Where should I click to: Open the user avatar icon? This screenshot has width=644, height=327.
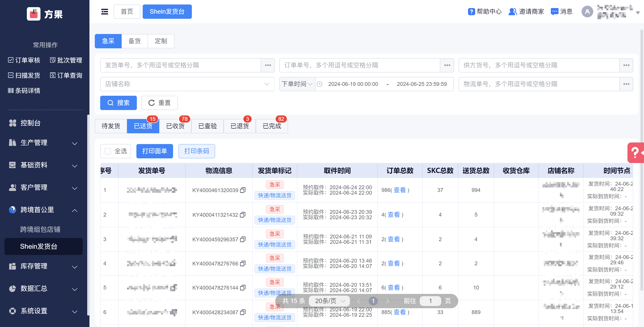[x=587, y=11]
